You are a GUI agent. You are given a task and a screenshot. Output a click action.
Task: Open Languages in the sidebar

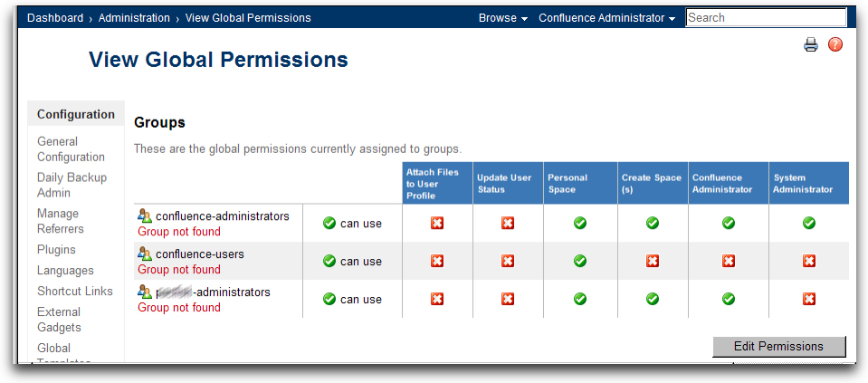[x=65, y=271]
